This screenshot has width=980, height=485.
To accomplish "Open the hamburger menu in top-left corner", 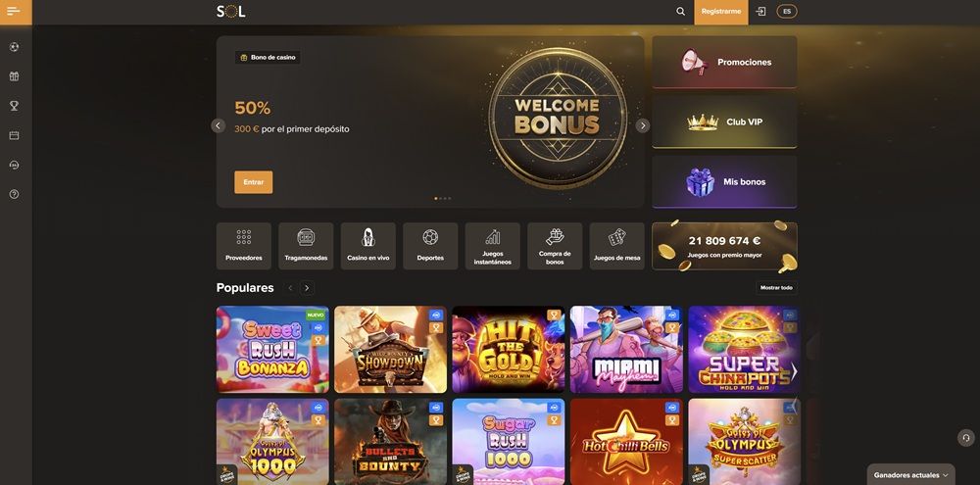I will click(x=14, y=11).
